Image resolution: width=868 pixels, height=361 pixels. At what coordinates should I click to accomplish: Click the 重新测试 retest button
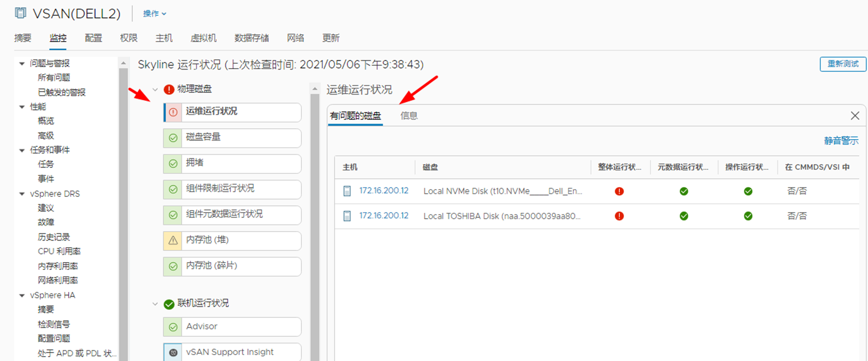tap(843, 64)
